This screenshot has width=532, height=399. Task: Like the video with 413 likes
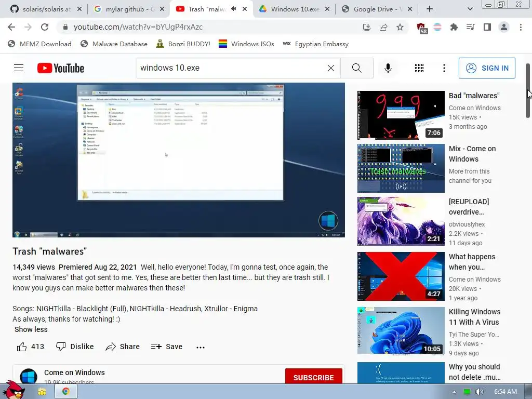pos(31,347)
